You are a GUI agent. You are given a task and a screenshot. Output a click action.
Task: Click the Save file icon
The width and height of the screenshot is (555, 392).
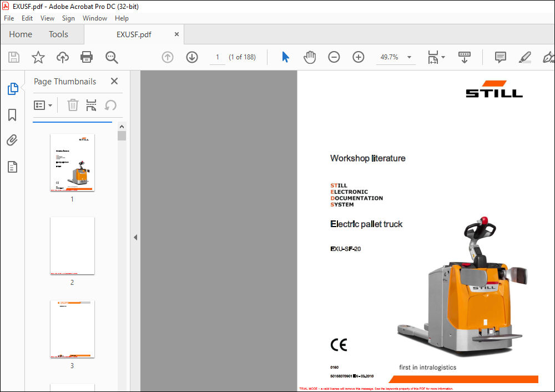click(x=14, y=57)
